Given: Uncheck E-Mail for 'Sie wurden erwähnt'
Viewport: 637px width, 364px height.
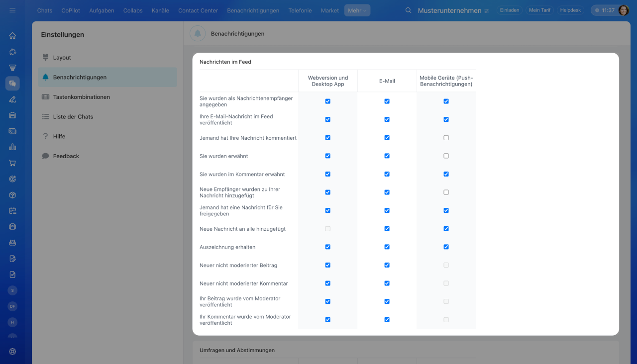Looking at the screenshot, I should click(387, 156).
